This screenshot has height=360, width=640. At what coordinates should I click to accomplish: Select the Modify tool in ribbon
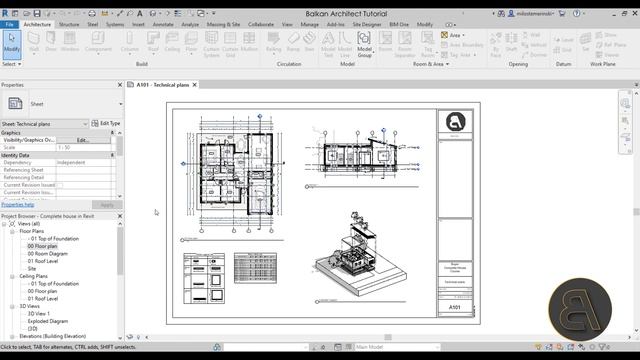tap(11, 44)
